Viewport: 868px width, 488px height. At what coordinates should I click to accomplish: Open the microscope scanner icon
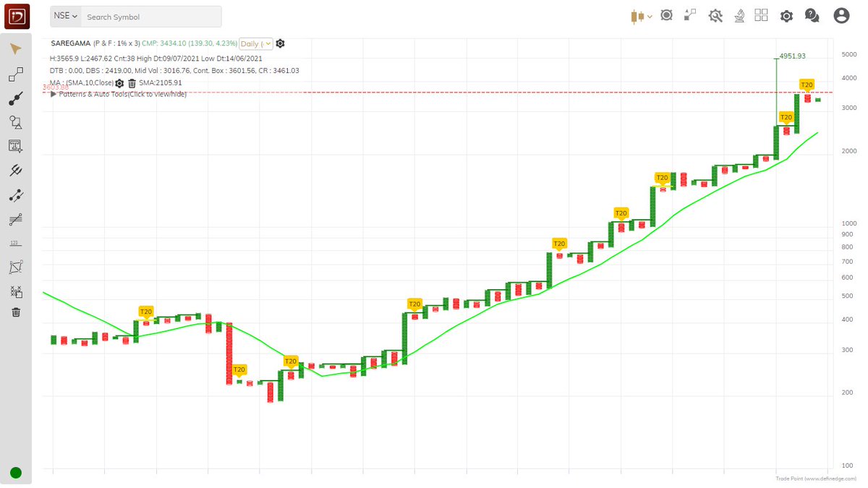tap(739, 15)
